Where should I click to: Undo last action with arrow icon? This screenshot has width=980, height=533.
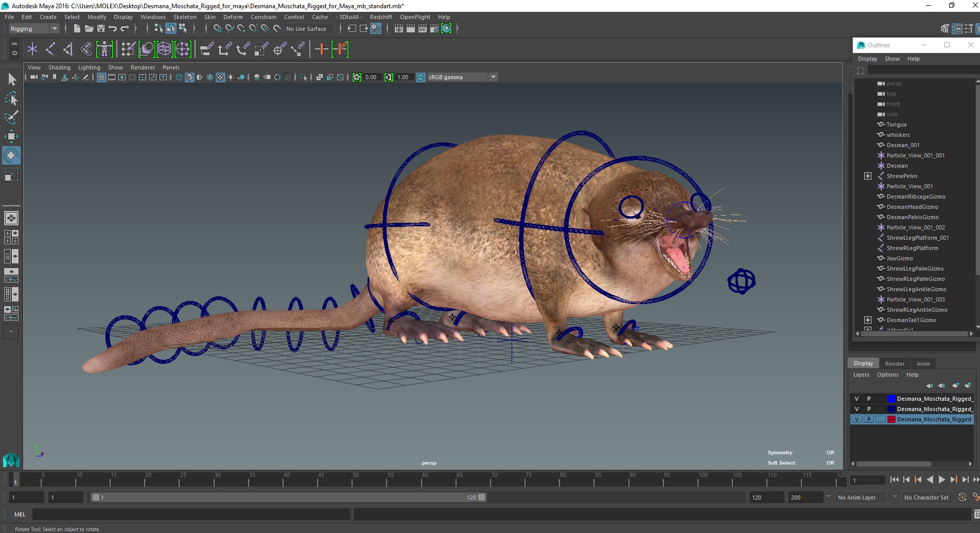click(113, 29)
